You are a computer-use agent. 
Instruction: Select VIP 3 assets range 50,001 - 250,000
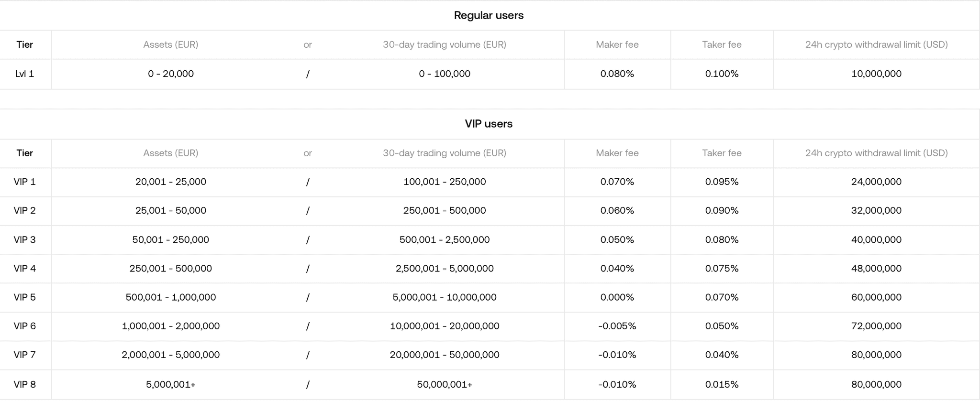171,239
